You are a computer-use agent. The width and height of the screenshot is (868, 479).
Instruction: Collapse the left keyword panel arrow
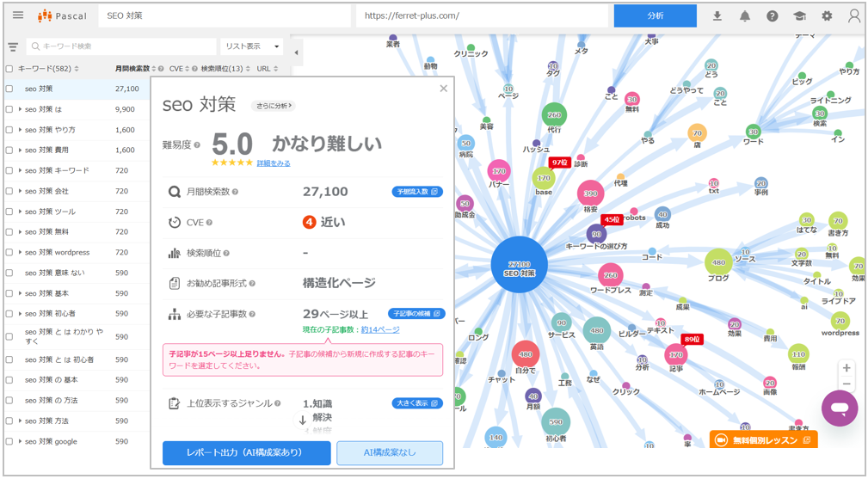(297, 52)
